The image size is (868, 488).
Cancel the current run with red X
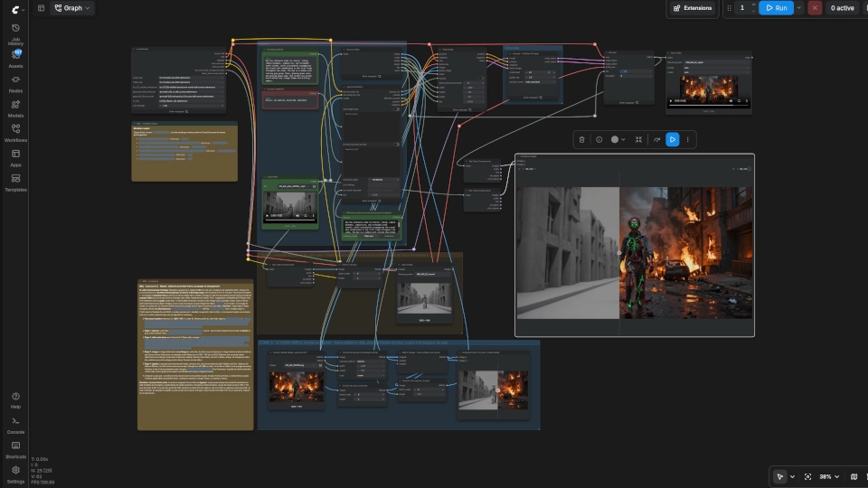click(815, 8)
